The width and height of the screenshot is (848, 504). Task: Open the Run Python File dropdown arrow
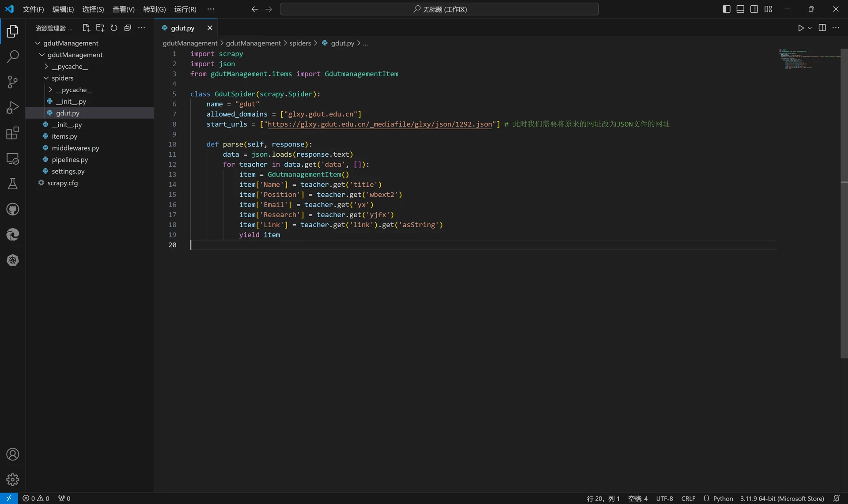point(810,28)
